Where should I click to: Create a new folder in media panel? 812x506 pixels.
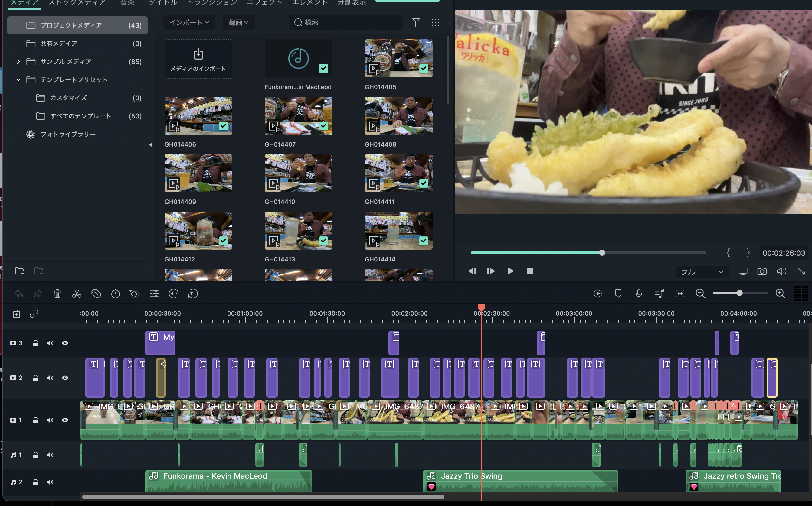point(19,271)
